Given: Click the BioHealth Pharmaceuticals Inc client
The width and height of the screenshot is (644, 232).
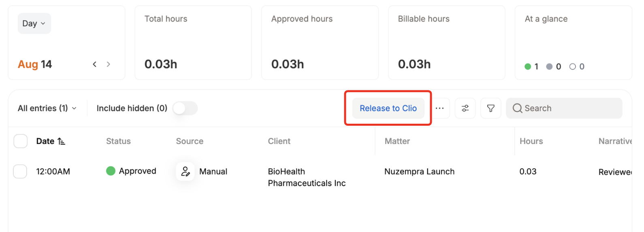Looking at the screenshot, I should [x=307, y=177].
